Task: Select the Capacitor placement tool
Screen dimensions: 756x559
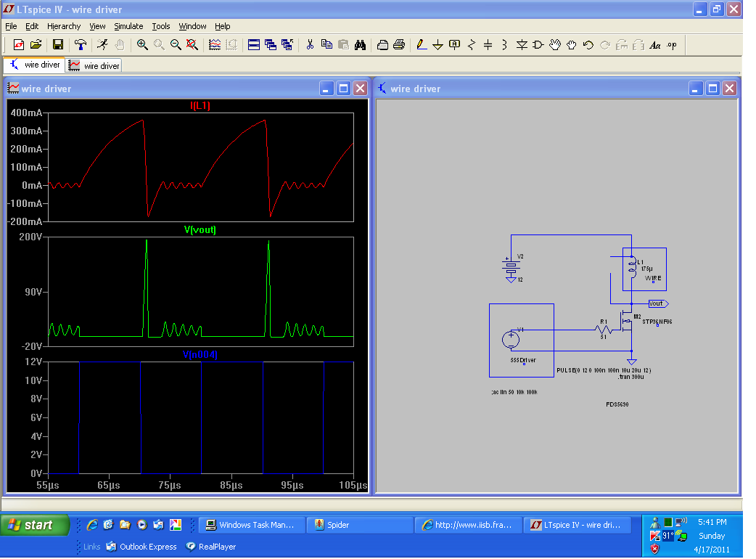Action: click(x=488, y=45)
